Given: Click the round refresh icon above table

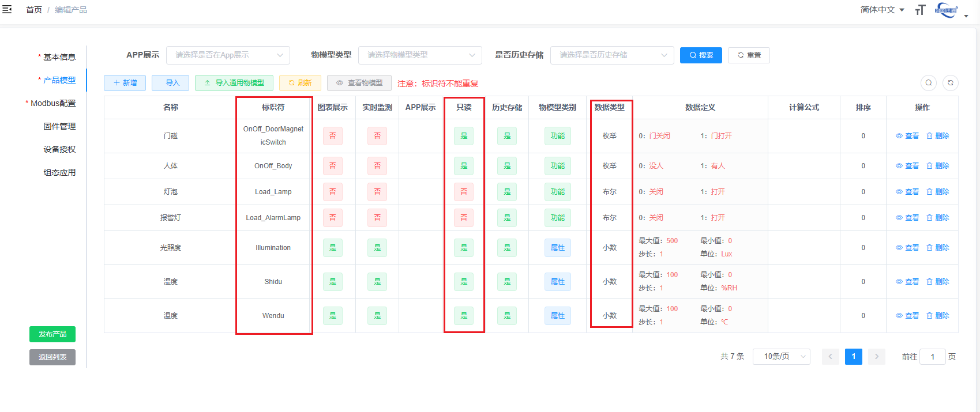Looking at the screenshot, I should [950, 83].
